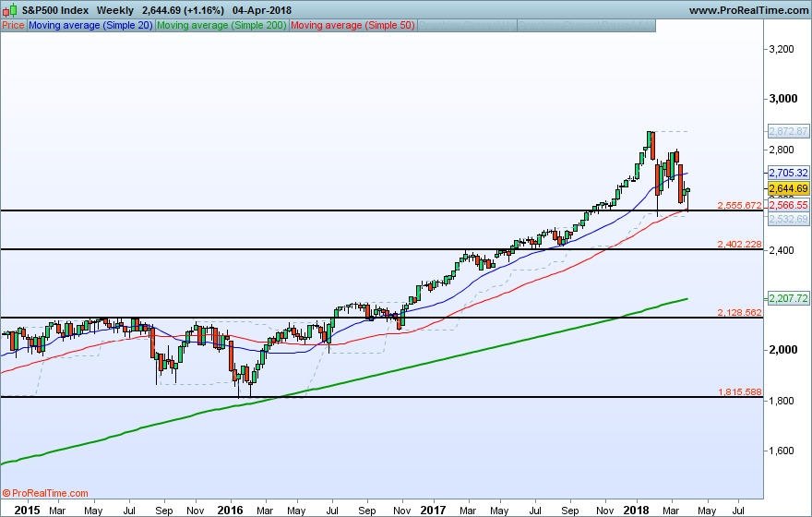Screen dimensions: 812x517
Task: Click the 2,532.69 Donchian lower value tag
Action: coord(788,219)
